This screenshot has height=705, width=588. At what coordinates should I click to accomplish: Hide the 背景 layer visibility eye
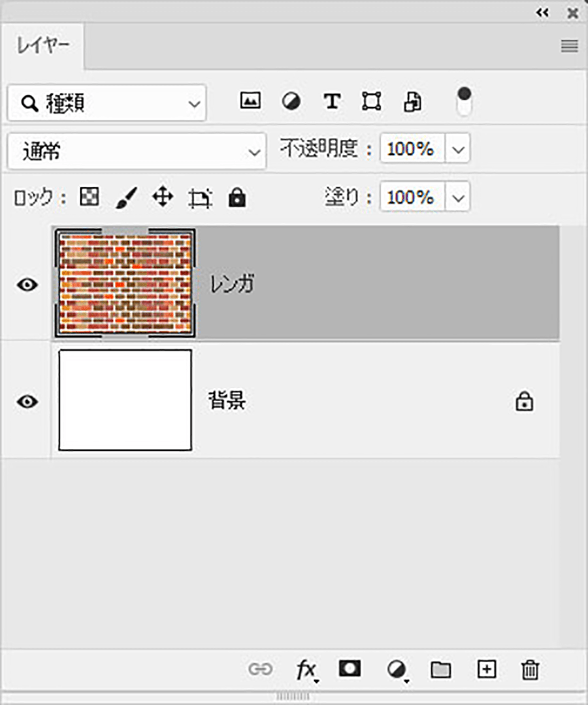[27, 402]
